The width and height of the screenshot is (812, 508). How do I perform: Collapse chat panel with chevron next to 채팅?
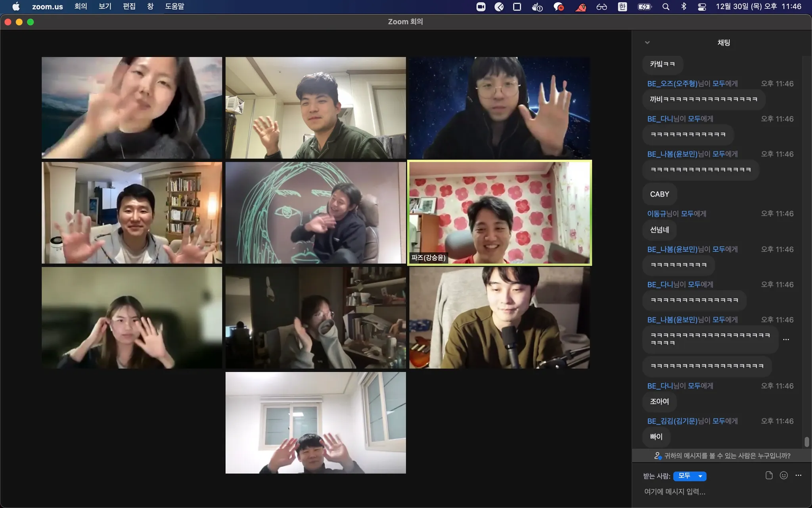pyautogui.click(x=647, y=42)
